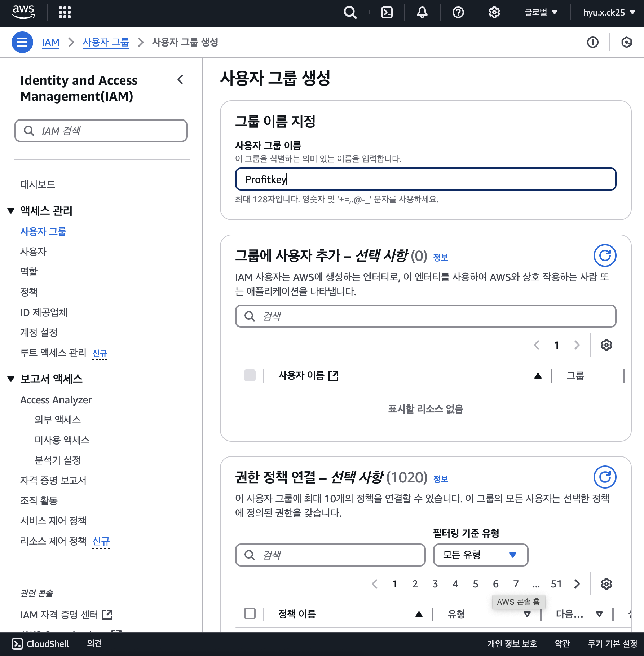Open the 글로벌 region dropdown
644x656 pixels.
pyautogui.click(x=540, y=12)
